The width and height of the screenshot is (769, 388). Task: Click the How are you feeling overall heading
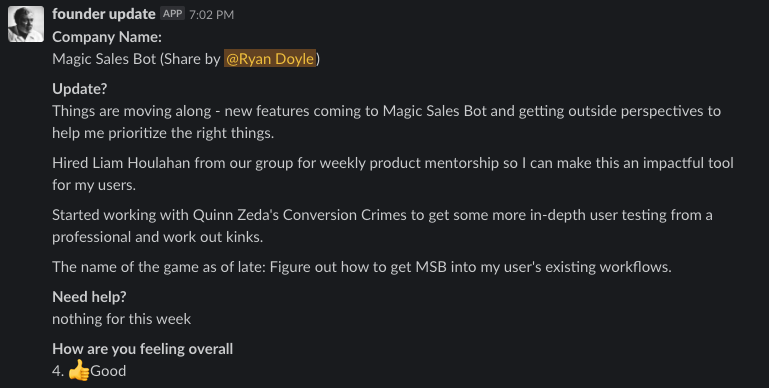point(142,349)
